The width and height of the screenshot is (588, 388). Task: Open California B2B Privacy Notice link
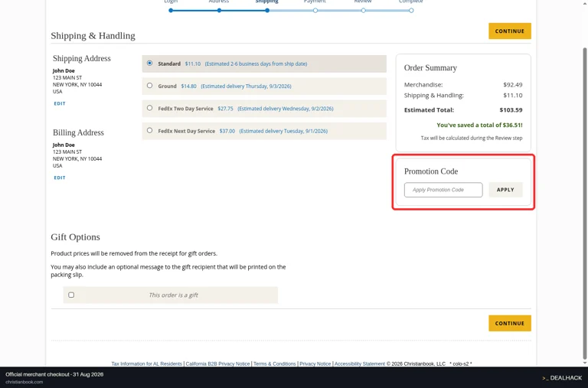217,364
